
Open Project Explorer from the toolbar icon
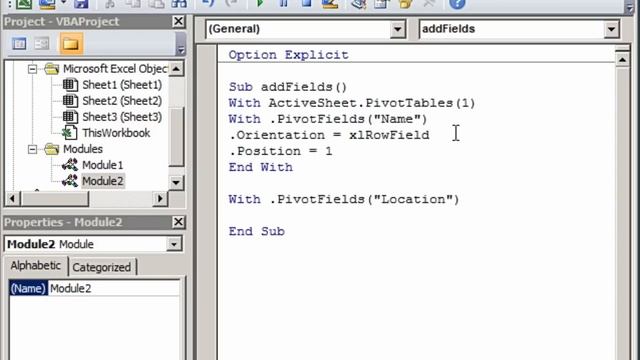click(x=358, y=4)
